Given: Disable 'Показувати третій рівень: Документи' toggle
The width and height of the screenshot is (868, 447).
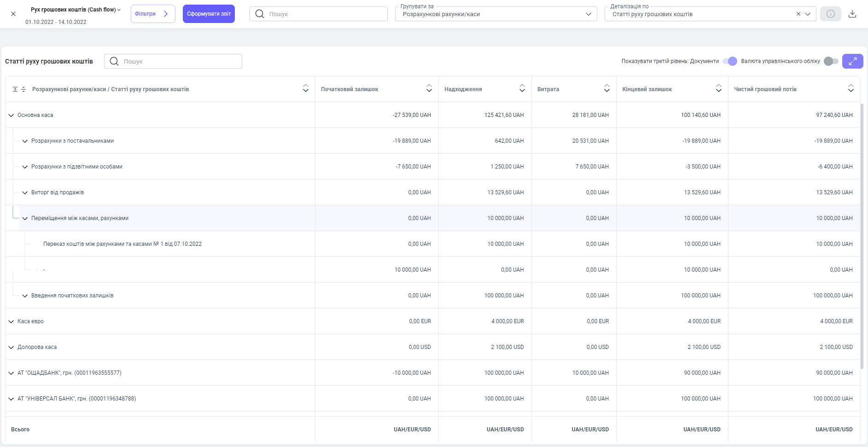Looking at the screenshot, I should click(730, 61).
